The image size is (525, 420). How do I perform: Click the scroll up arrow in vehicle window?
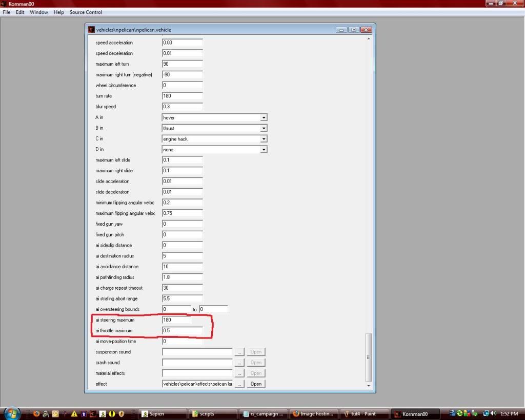click(368, 39)
